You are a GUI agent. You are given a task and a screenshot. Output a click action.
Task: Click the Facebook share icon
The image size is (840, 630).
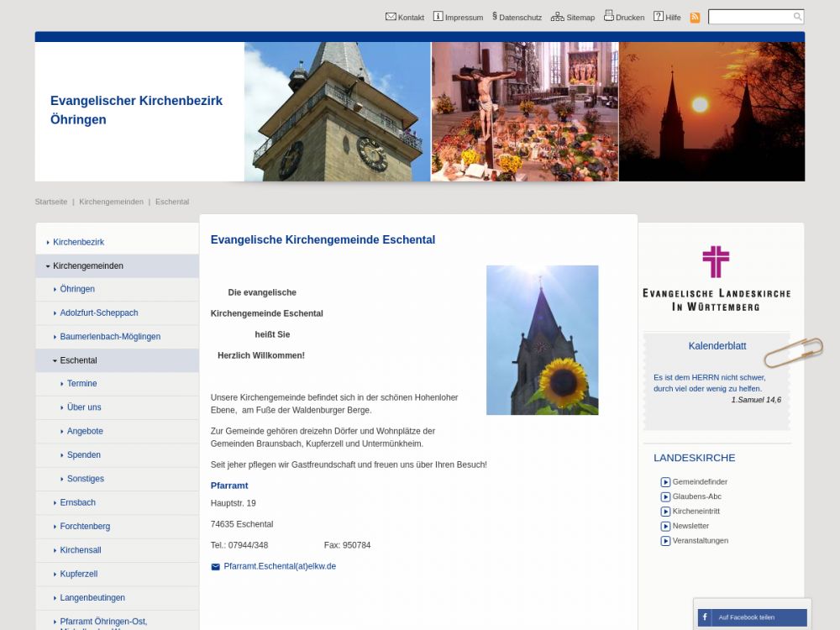705,617
